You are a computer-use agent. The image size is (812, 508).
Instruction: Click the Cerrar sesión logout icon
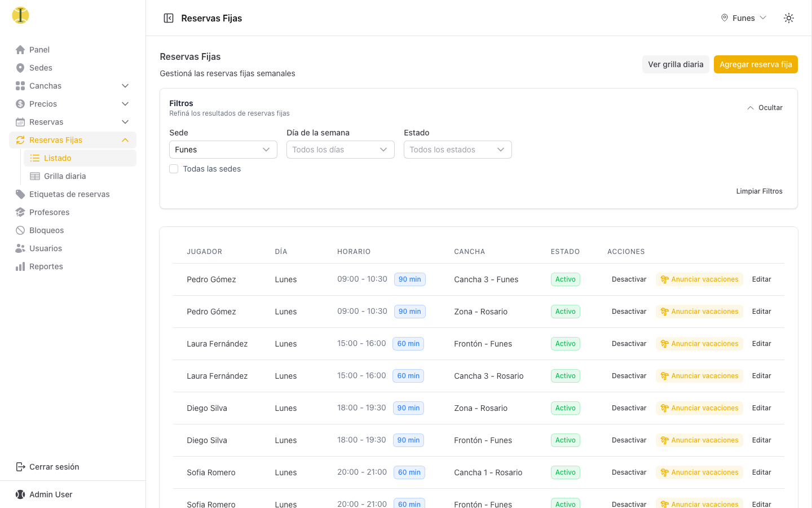20,467
